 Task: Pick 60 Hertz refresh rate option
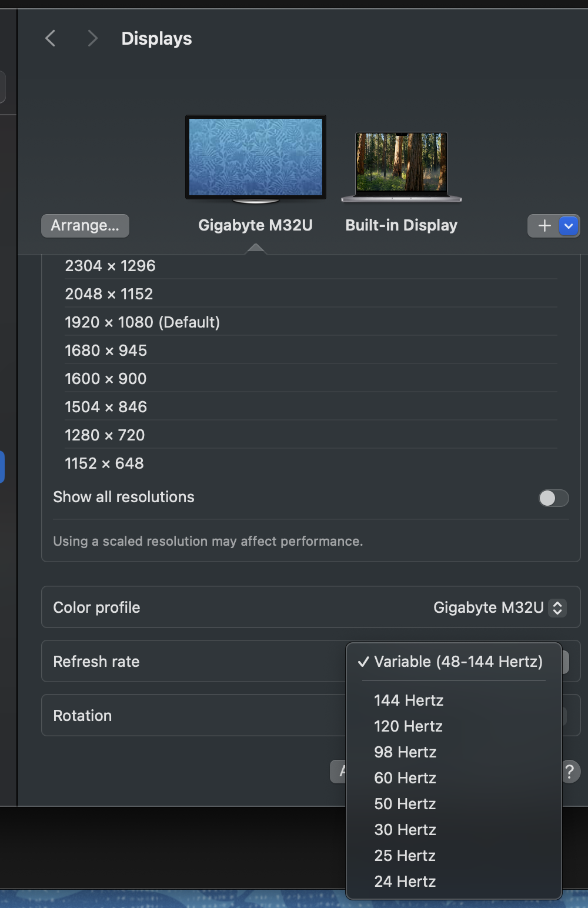click(x=405, y=778)
